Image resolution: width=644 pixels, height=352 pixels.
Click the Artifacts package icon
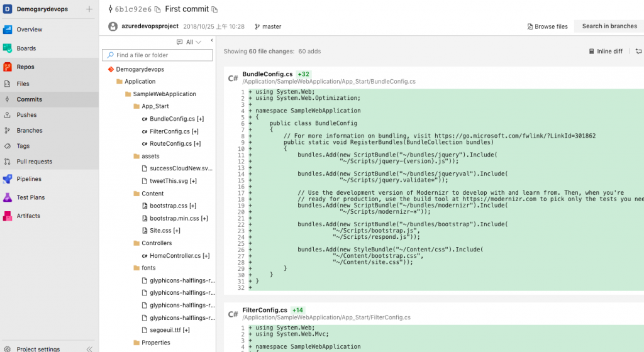click(x=8, y=216)
